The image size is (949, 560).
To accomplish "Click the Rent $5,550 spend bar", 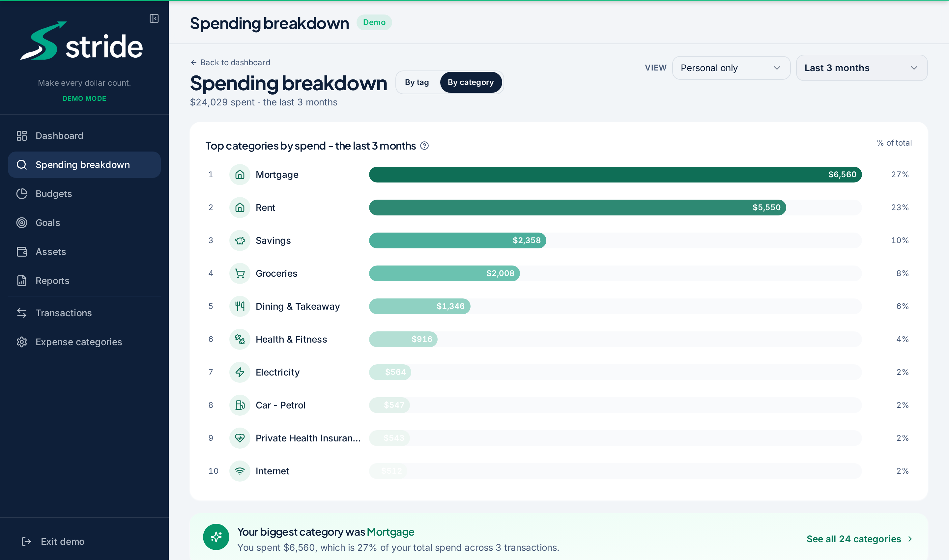I will (x=577, y=208).
